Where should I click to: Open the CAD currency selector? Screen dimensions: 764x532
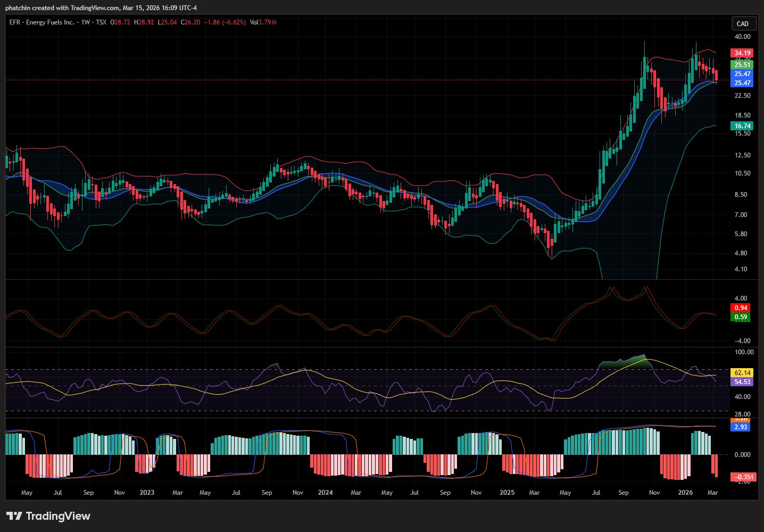(x=743, y=23)
